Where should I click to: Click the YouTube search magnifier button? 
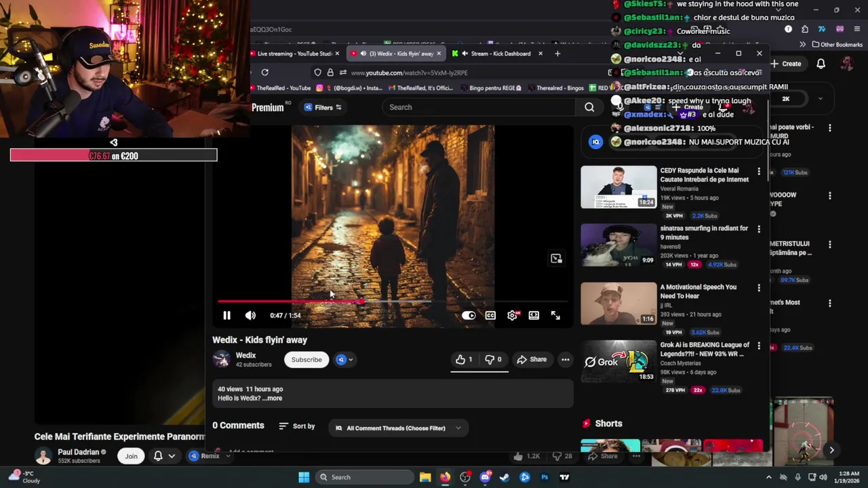(x=589, y=107)
